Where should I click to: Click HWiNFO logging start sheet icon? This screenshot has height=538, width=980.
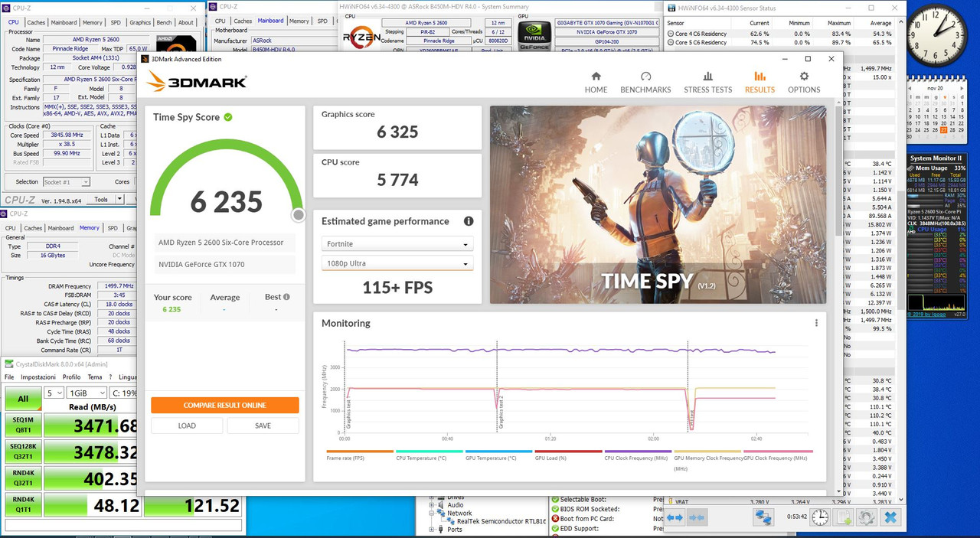pyautogui.click(x=844, y=517)
